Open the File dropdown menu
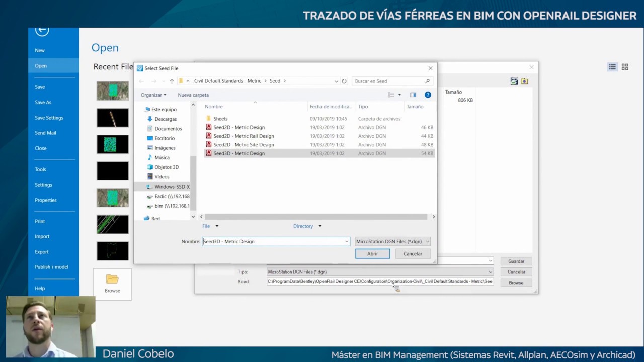 pos(210,226)
